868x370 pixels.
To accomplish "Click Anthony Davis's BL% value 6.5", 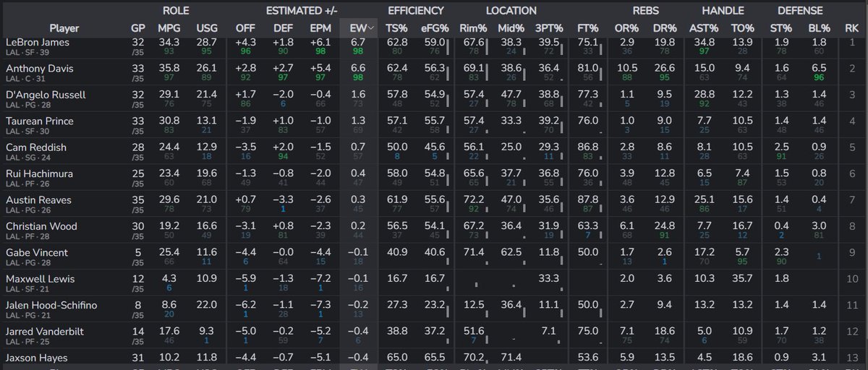I will click(819, 69).
